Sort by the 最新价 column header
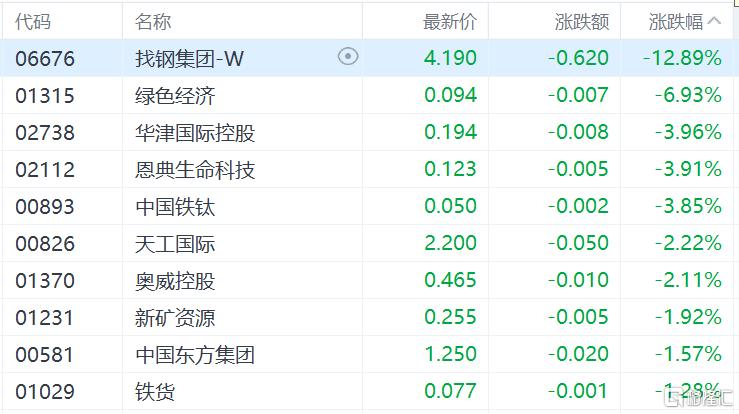The width and height of the screenshot is (739, 414). (x=450, y=22)
